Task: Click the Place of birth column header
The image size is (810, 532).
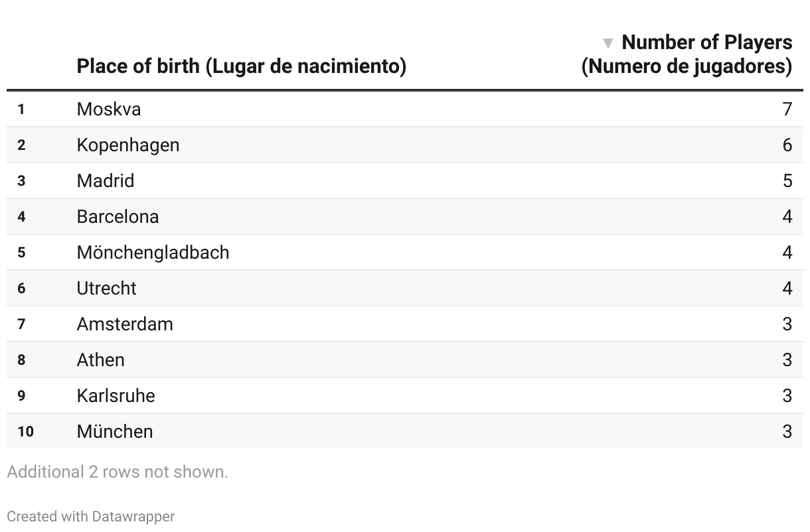Action: [241, 66]
